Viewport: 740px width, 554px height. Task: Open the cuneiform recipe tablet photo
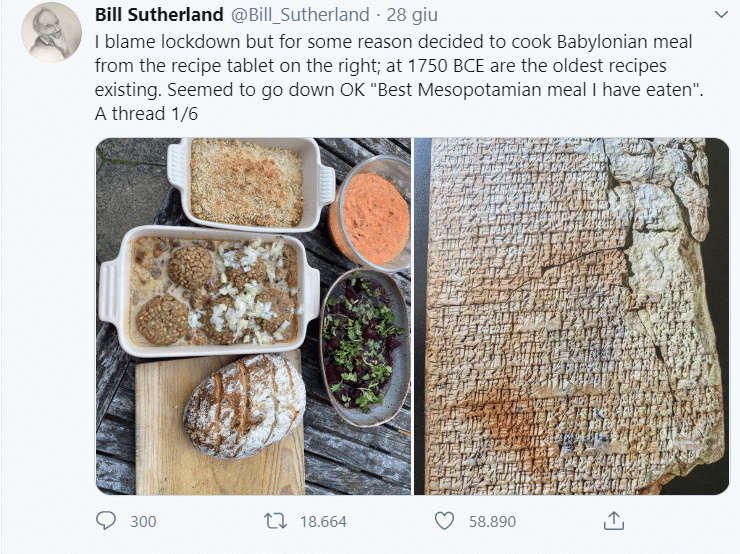[x=572, y=316]
